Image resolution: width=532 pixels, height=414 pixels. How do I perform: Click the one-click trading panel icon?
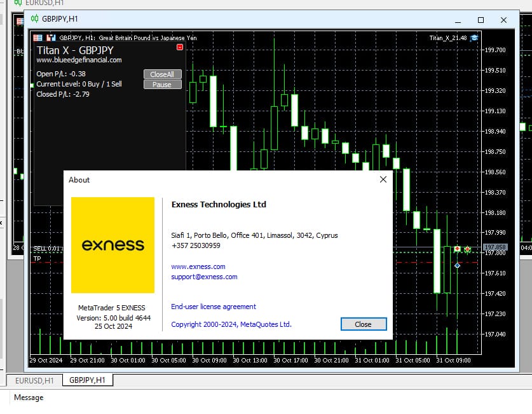click(38, 38)
